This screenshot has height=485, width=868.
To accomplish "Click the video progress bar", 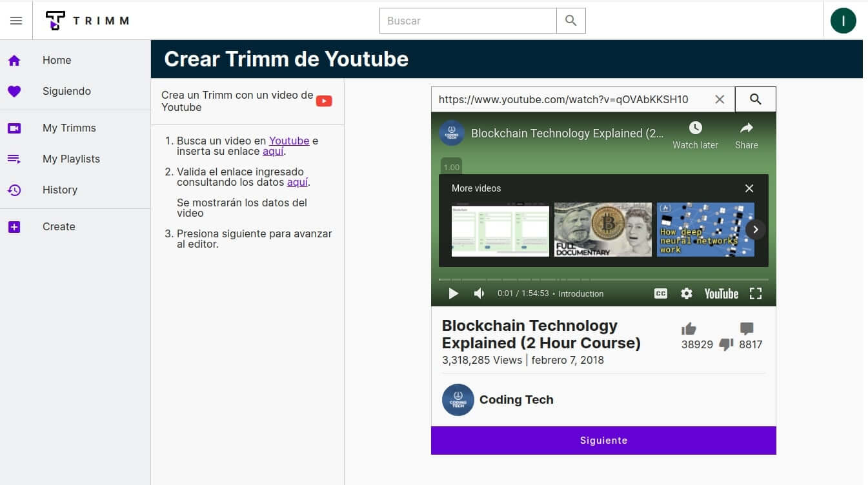I will tap(603, 279).
